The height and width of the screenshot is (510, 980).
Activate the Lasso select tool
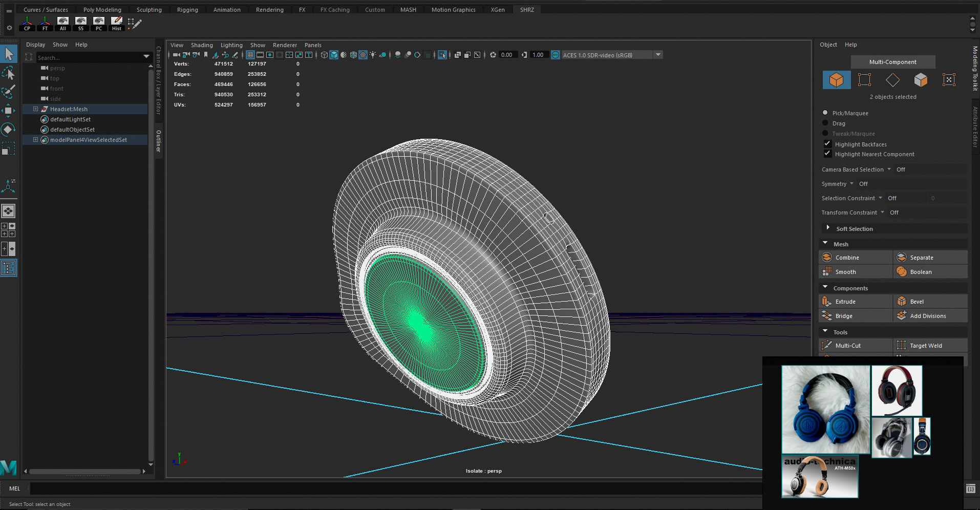tap(9, 73)
